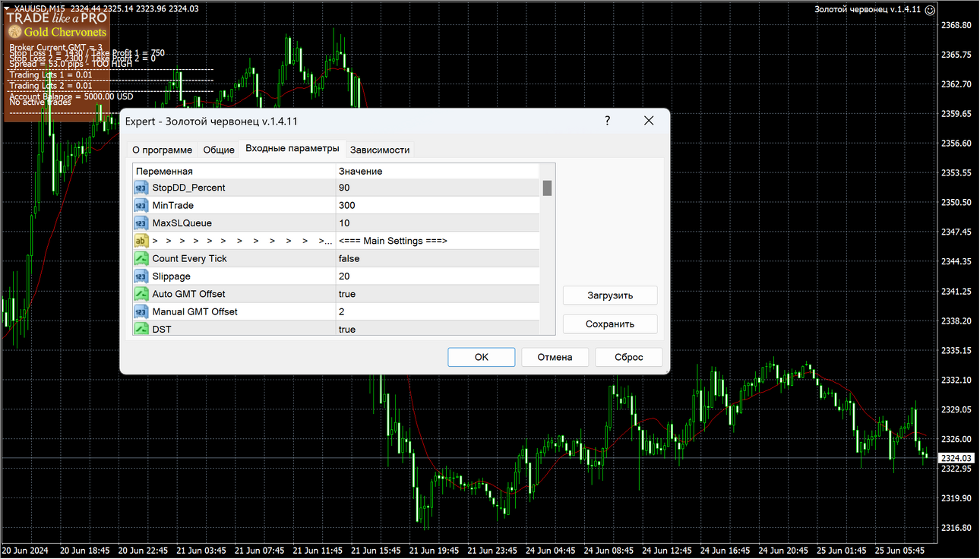Viewport: 980px width, 559px height.
Task: Click the Manual GMT Offset integer icon
Action: pos(141,311)
